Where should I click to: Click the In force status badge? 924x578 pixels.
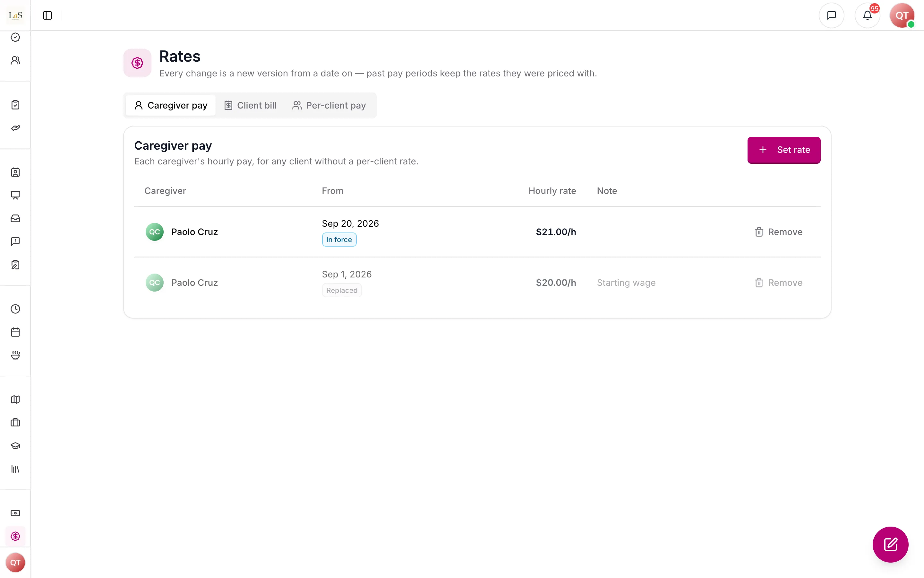pos(339,240)
